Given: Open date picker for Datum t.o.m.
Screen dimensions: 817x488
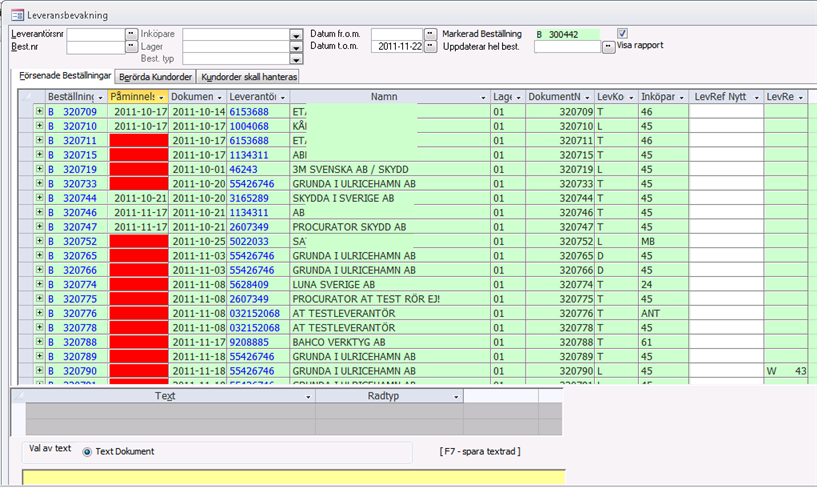Looking at the screenshot, I should 430,47.
